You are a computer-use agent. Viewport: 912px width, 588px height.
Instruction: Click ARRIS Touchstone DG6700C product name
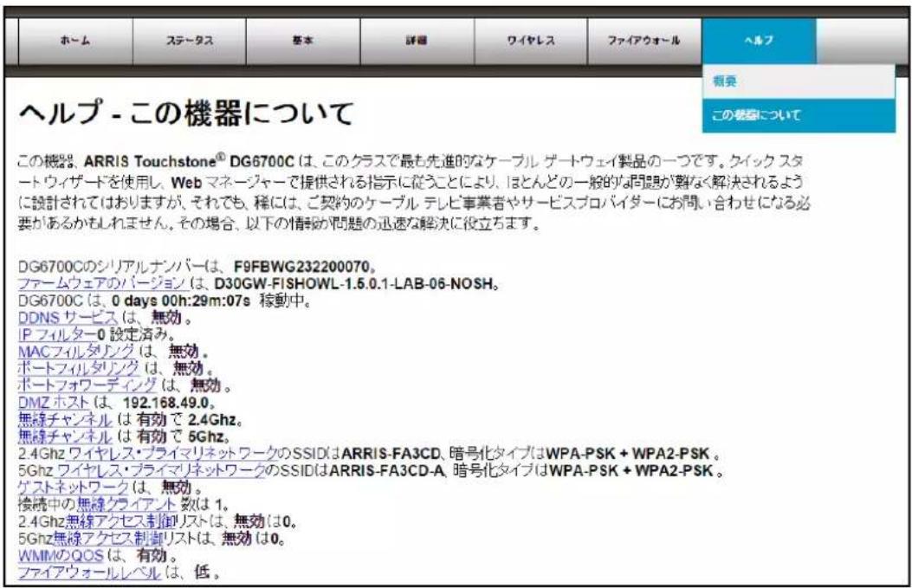pyautogui.click(x=189, y=161)
